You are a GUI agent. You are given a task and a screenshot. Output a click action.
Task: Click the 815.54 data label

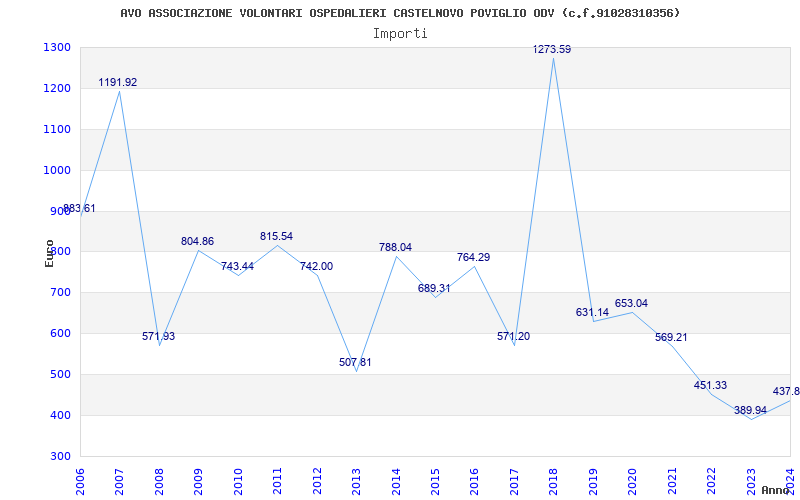point(277,236)
